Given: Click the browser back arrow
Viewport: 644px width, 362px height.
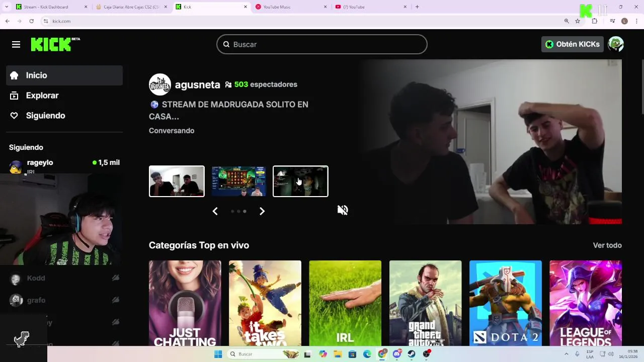Looking at the screenshot, I should pyautogui.click(x=8, y=21).
